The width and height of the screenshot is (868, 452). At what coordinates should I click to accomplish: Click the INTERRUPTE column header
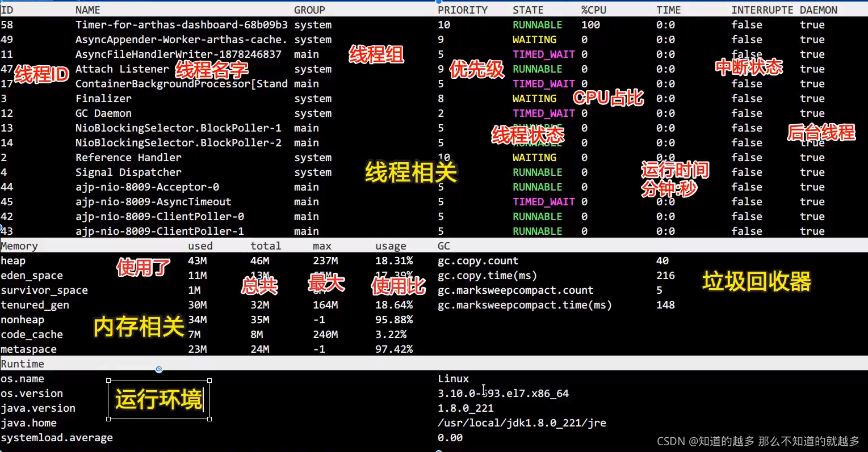click(762, 10)
